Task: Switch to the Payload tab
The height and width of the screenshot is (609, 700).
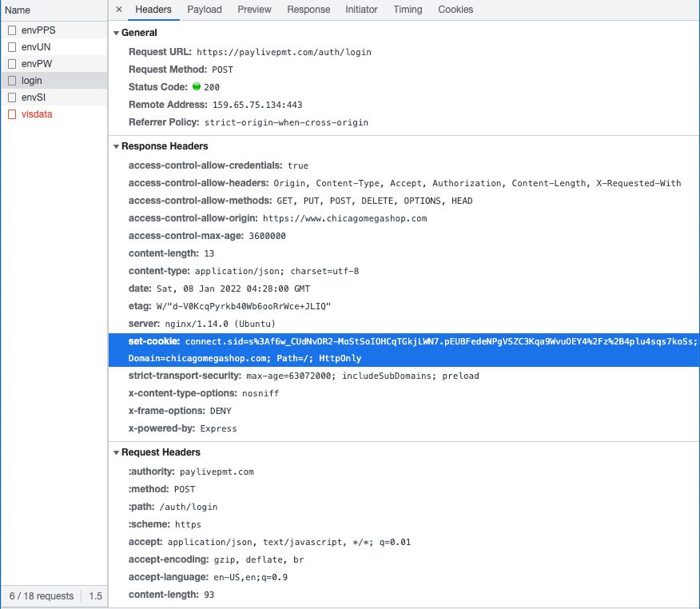Action: pyautogui.click(x=204, y=10)
